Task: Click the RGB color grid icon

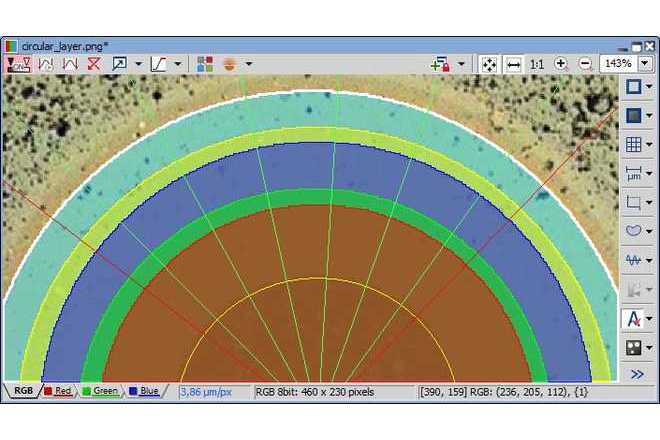Action: tap(205, 63)
